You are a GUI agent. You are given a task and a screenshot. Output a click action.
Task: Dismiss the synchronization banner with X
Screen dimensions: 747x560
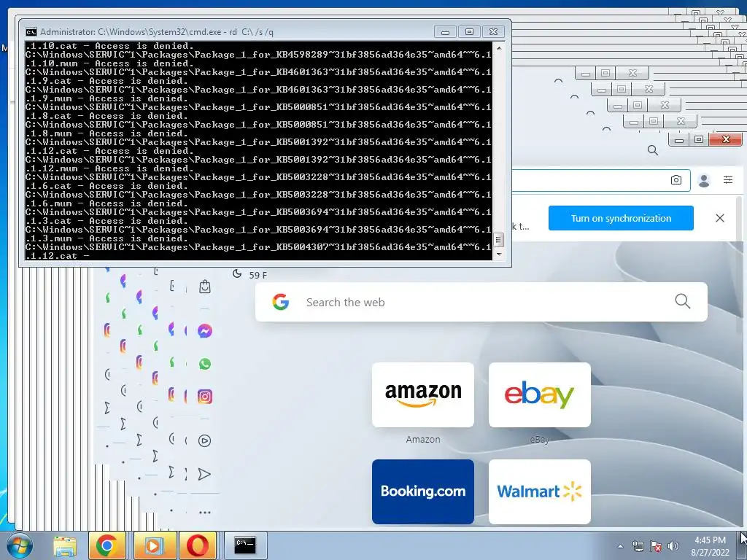click(x=720, y=218)
